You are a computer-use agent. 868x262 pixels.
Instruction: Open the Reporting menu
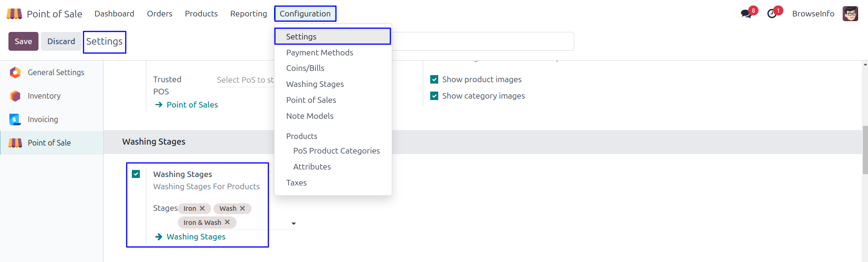(248, 14)
